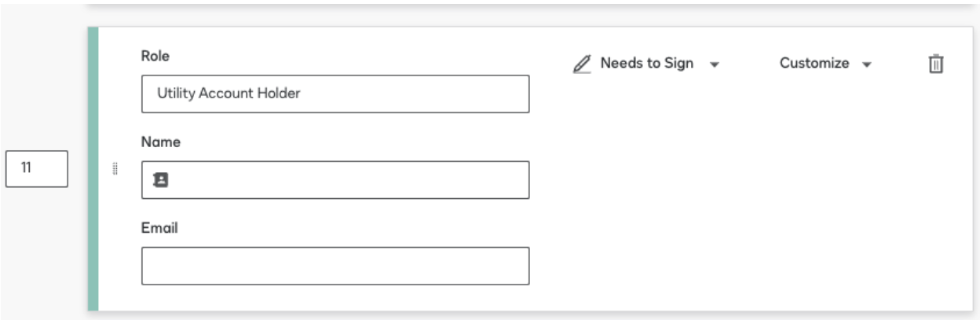Click the previous recipient card's bottom edge
Image resolution: width=980 pixels, height=320 pixels.
click(x=528, y=4)
